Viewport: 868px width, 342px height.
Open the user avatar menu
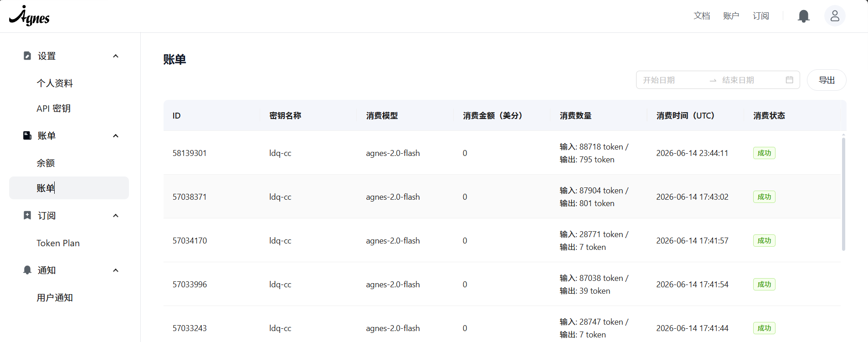[x=835, y=16]
